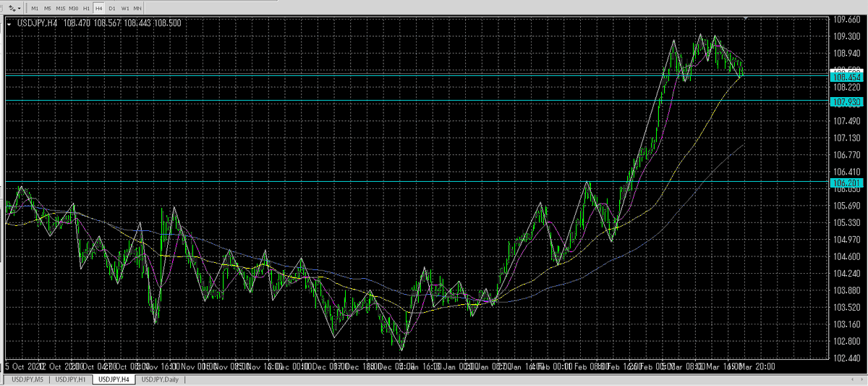Click the 102.440 price scale value
Viewport: 868px width, 386px height.
point(846,358)
